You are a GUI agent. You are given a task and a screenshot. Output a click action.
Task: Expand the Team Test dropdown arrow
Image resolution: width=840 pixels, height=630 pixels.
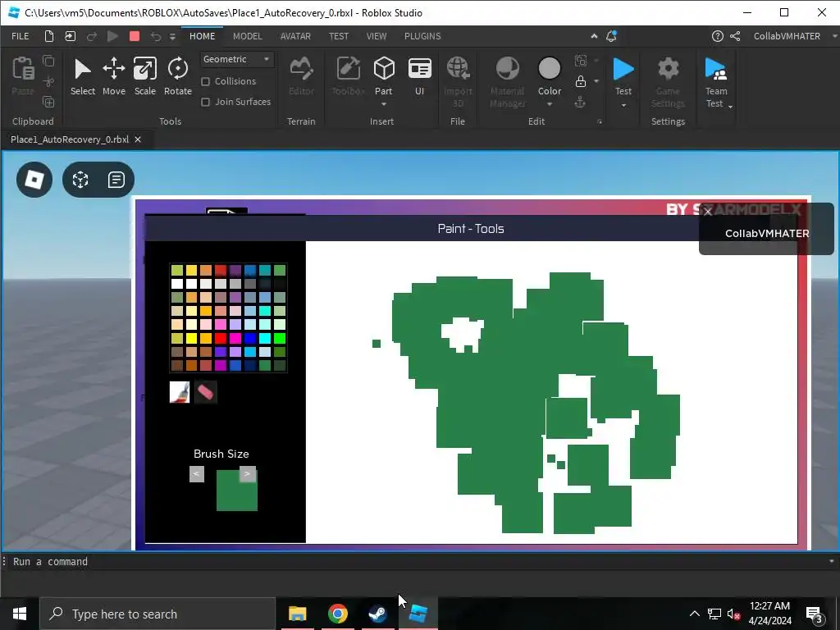(730, 107)
